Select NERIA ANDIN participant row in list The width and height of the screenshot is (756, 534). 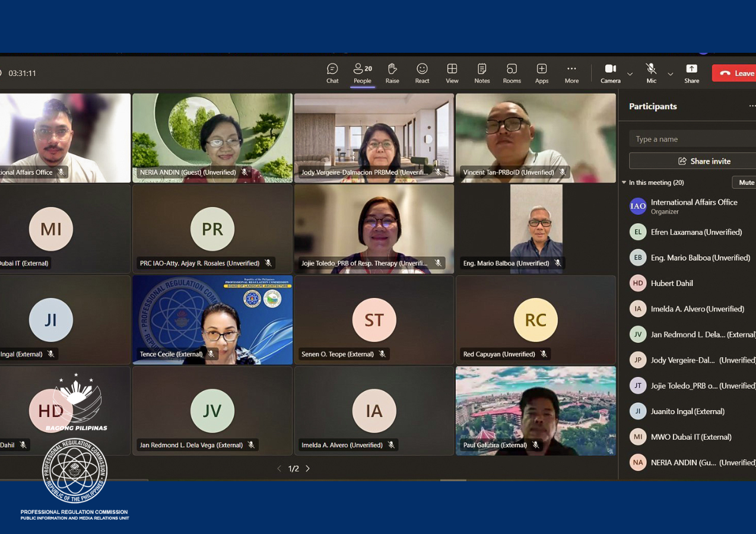click(x=688, y=462)
